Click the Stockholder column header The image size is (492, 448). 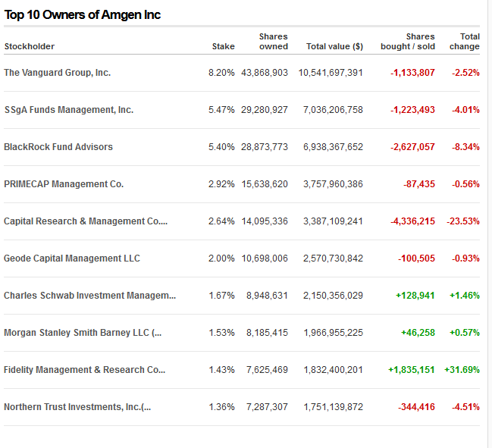click(x=30, y=46)
